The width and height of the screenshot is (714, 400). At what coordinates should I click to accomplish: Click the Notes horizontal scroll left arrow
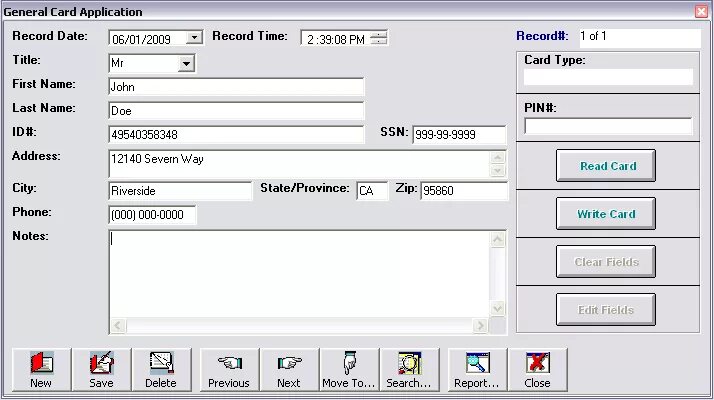[x=118, y=325]
